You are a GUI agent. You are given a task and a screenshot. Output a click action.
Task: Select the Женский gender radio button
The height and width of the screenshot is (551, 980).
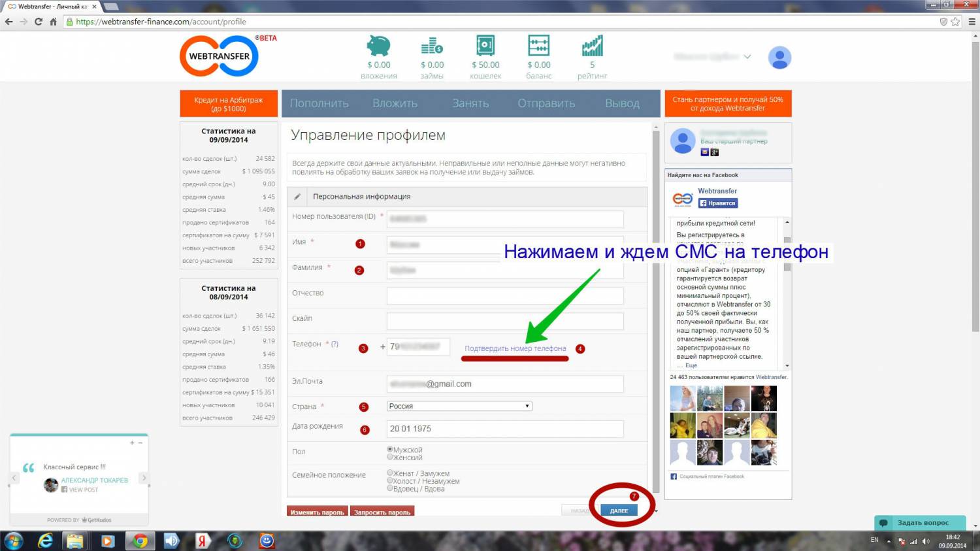390,457
